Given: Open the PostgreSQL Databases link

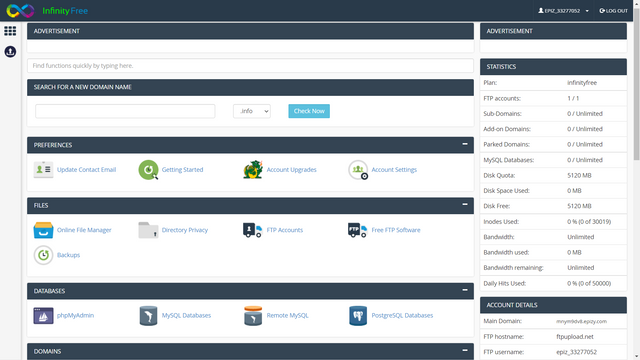Looking at the screenshot, I should pyautogui.click(x=402, y=315).
